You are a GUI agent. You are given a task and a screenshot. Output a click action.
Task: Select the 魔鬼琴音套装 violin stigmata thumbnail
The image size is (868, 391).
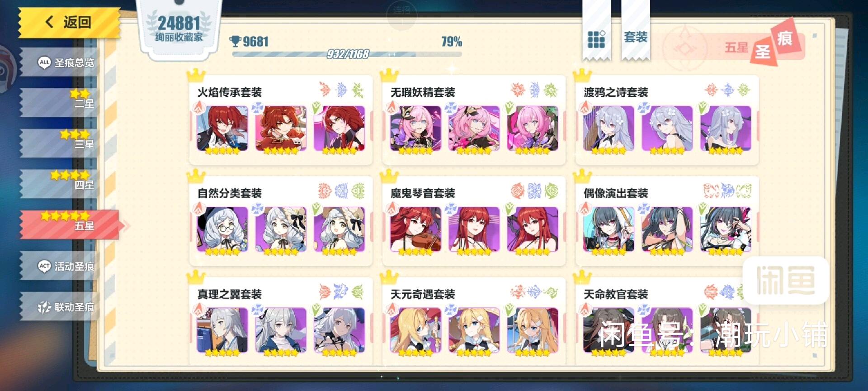tap(415, 229)
